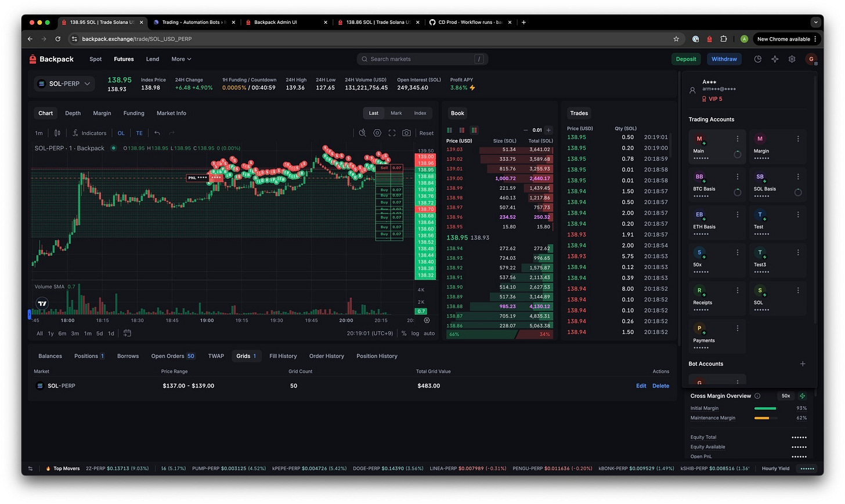
Task: Open the candlestick chart type selector
Action: [x=57, y=133]
